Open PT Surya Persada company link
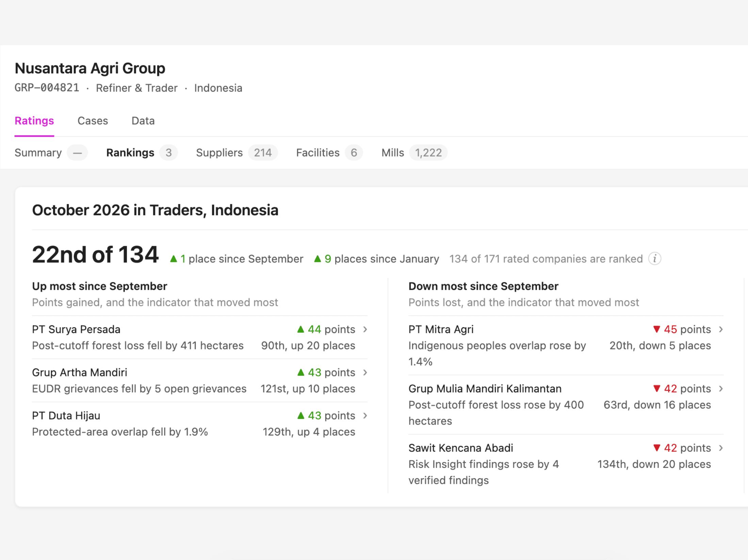748x560 pixels. [x=76, y=329]
